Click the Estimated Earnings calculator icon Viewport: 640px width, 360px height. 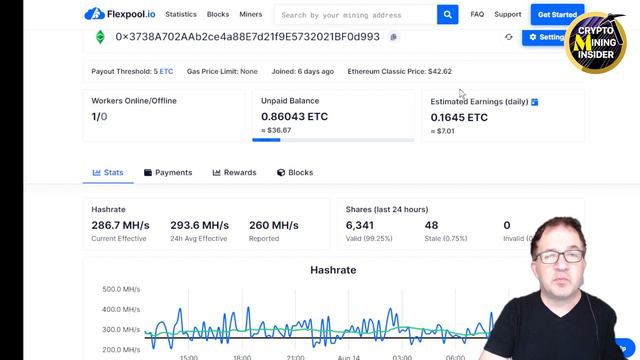[535, 102]
